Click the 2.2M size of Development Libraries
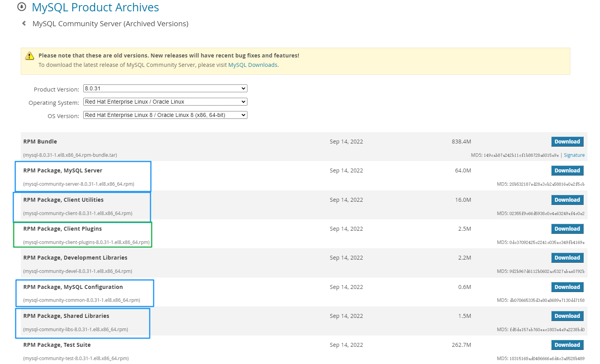Image resolution: width=600 pixels, height=364 pixels. point(464,258)
